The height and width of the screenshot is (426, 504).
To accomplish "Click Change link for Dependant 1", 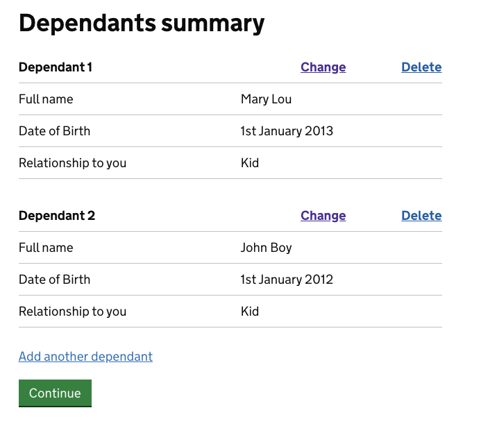I will 323,67.
